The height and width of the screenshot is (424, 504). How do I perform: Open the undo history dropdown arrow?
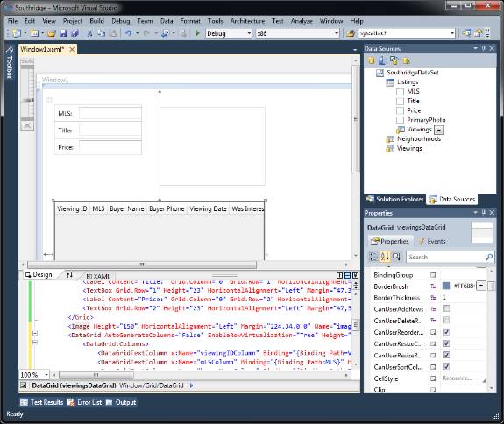(138, 33)
